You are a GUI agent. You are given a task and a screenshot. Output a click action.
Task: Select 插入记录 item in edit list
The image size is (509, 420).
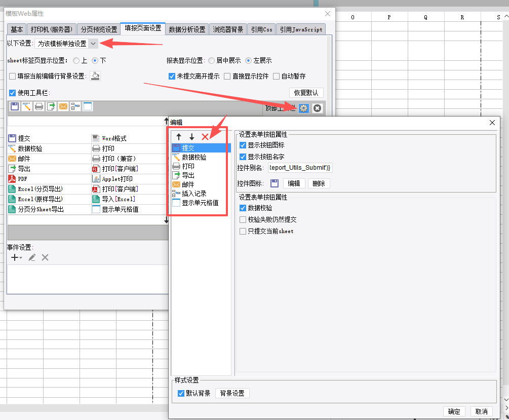201,194
